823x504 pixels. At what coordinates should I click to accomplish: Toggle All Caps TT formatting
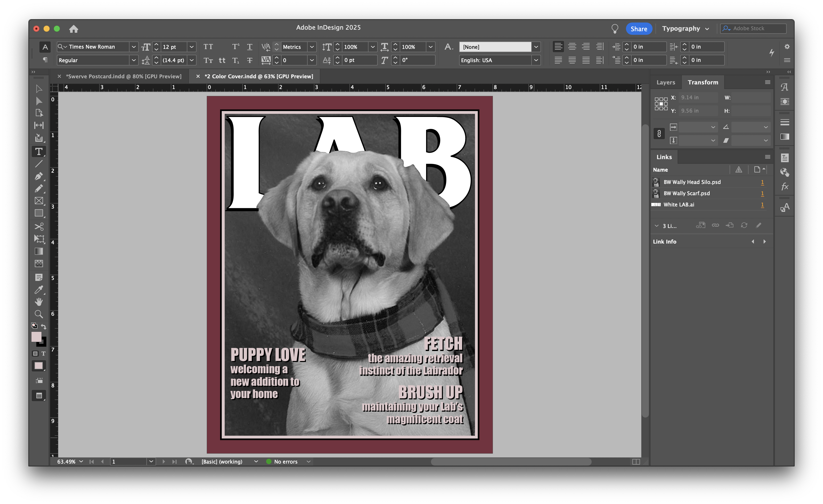pyautogui.click(x=208, y=47)
